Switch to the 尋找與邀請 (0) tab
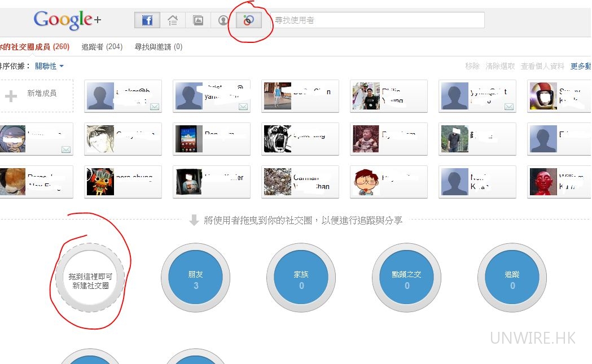Image resolution: width=592 pixels, height=364 pixels. 158,47
